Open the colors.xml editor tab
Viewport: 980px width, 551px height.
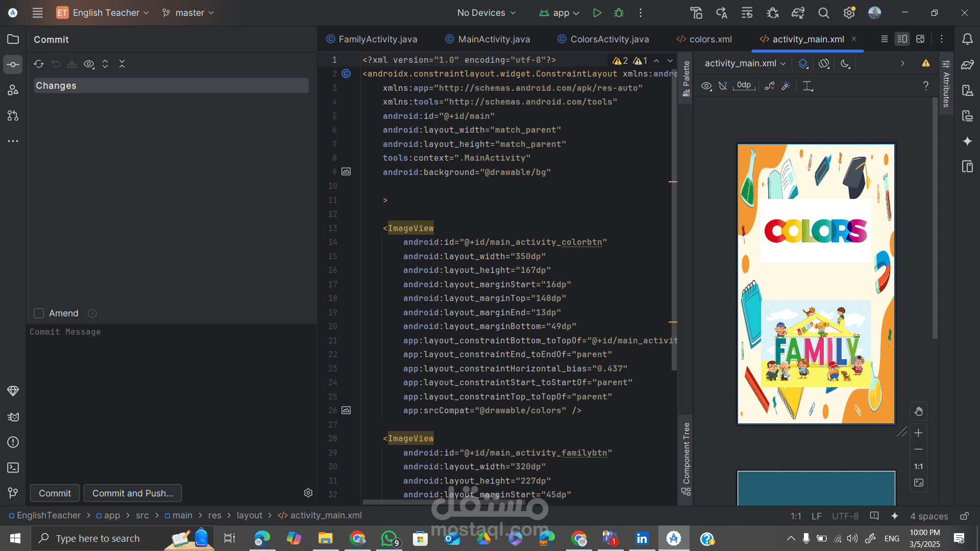coord(710,39)
